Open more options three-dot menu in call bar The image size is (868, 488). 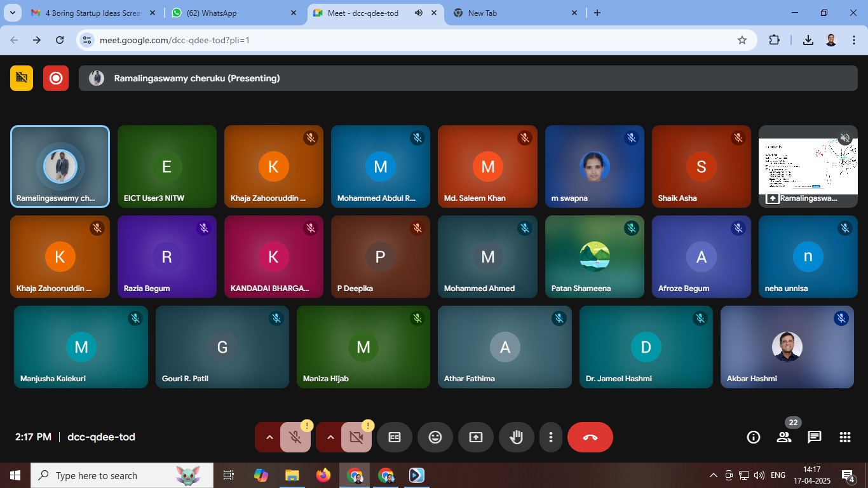[550, 437]
